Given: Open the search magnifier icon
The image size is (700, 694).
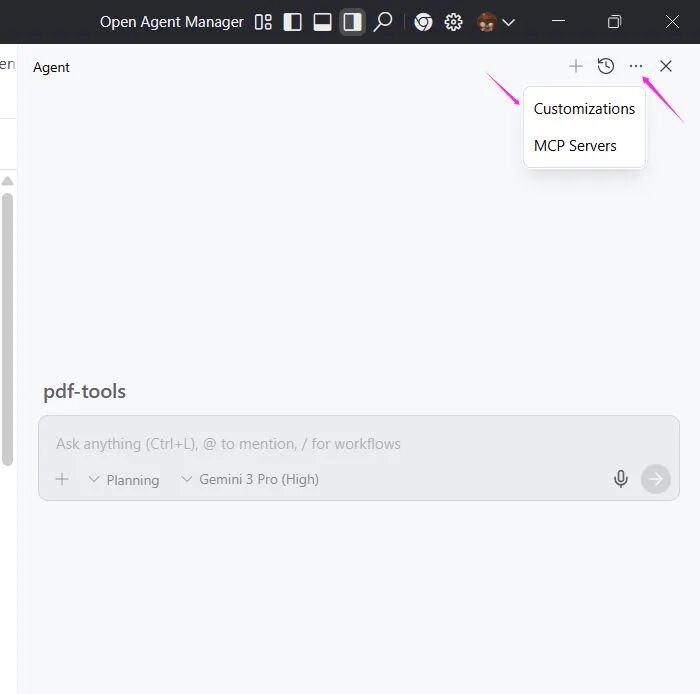Looking at the screenshot, I should [383, 22].
